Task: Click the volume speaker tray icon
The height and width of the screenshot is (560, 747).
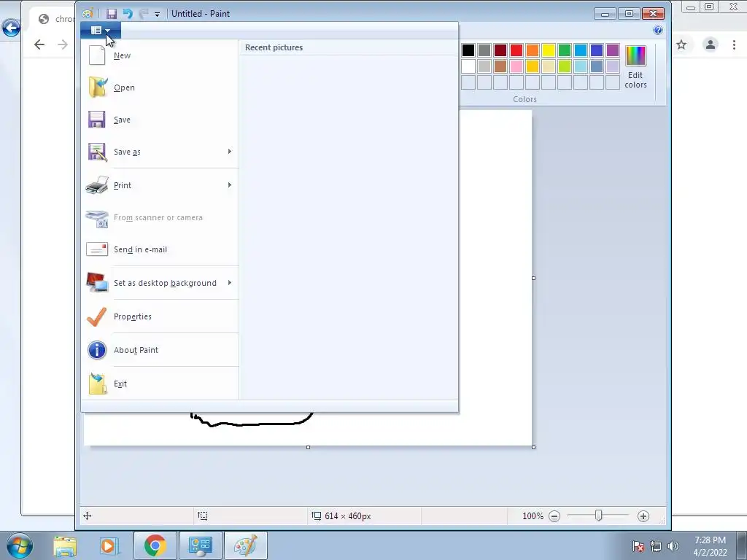Action: click(673, 546)
